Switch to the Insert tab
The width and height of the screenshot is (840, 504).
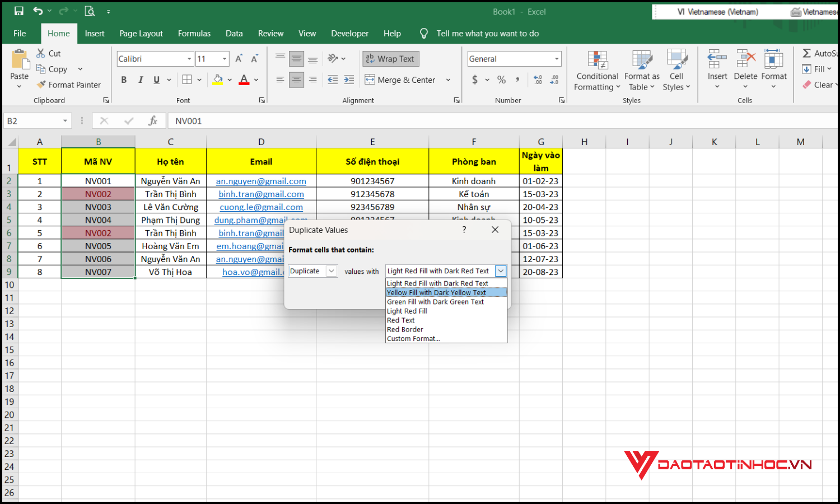(x=95, y=34)
